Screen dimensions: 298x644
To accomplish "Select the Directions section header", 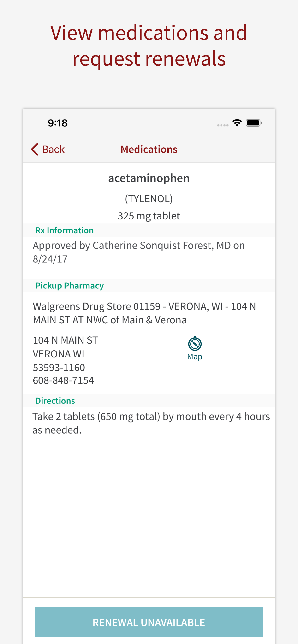I will (55, 401).
